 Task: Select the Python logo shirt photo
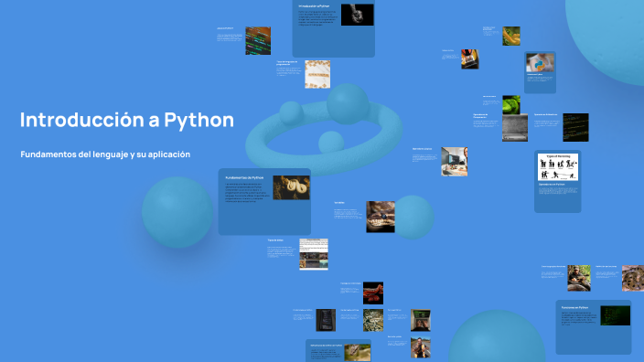click(x=540, y=63)
